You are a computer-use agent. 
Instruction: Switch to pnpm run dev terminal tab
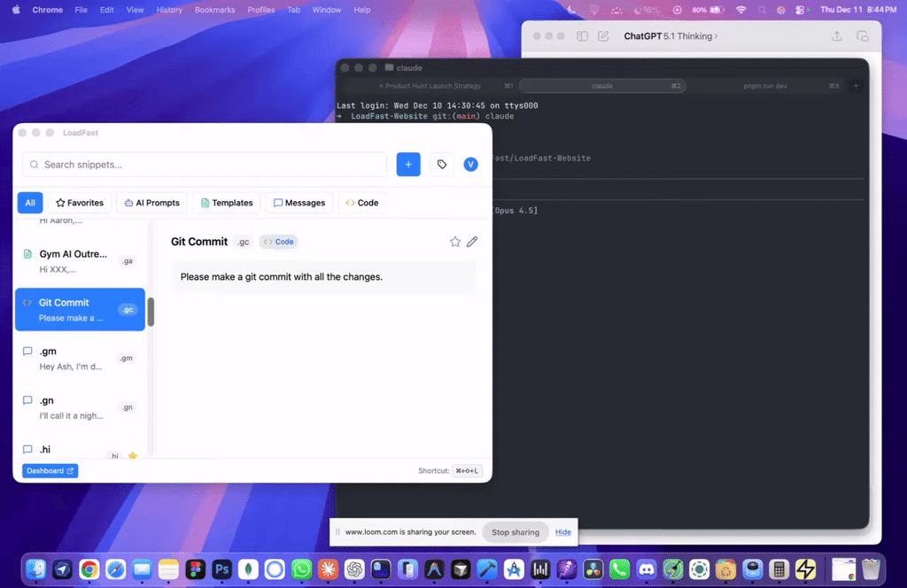(x=765, y=86)
